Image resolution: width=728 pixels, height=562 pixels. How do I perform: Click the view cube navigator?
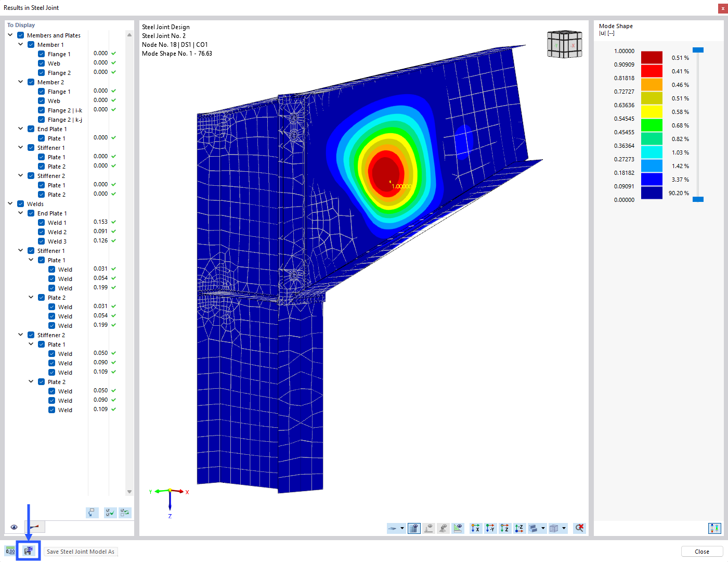click(564, 44)
